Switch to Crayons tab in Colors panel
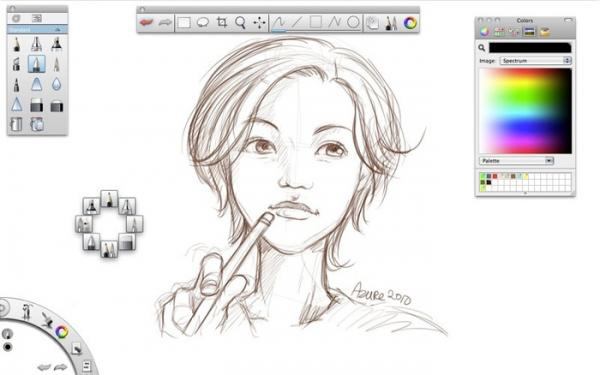 tap(545, 32)
